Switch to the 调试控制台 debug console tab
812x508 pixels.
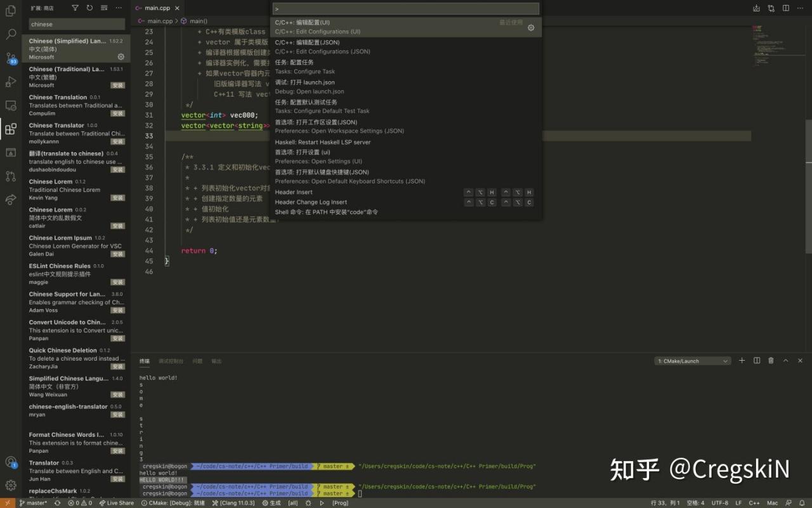[x=171, y=361]
